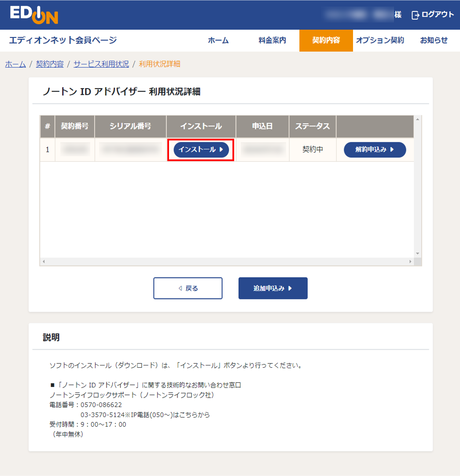The height and width of the screenshot is (476, 460).
Task: Click the 戻る back button
Action: (x=188, y=288)
